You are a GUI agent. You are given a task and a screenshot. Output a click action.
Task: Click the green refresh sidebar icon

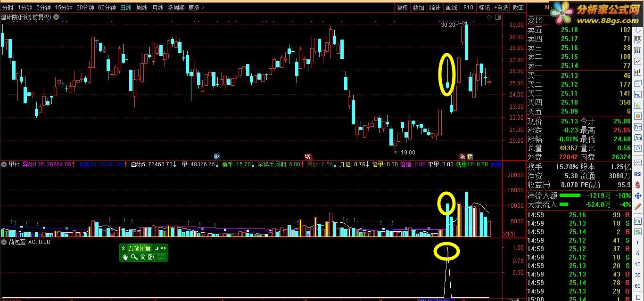coord(638,231)
